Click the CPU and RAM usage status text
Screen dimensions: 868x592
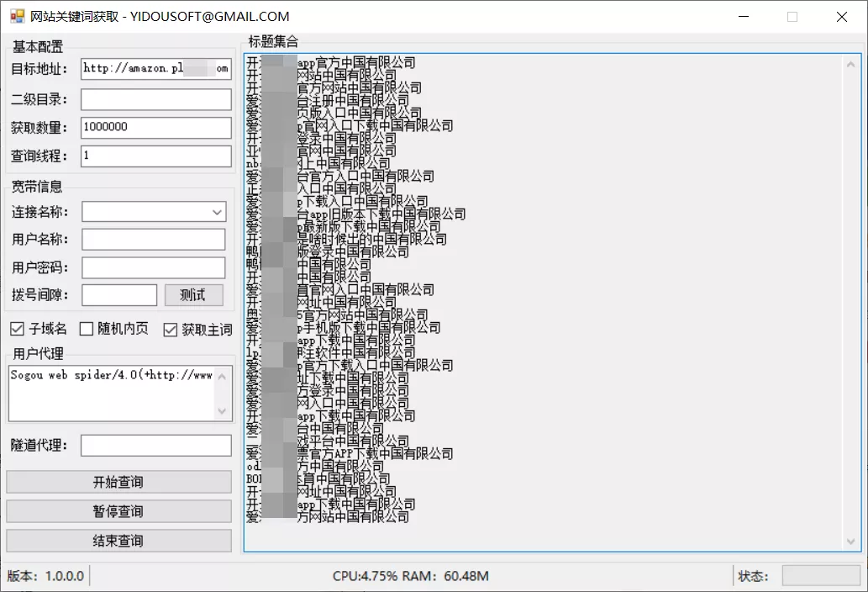tap(411, 576)
